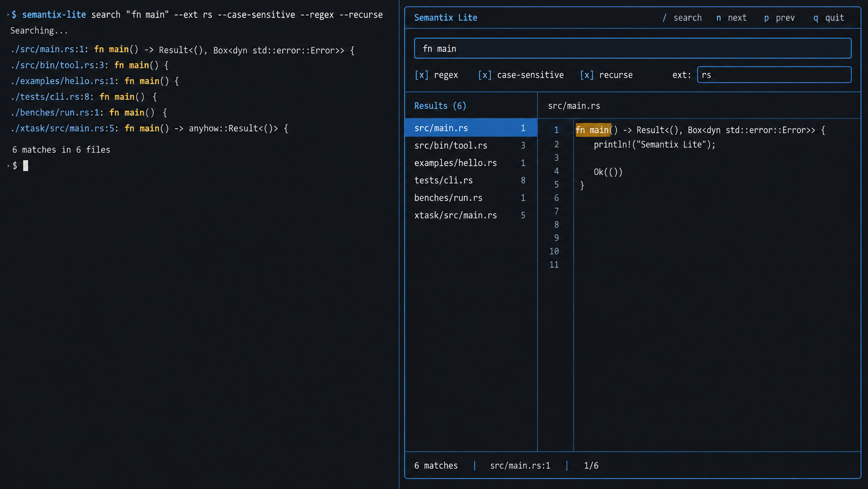Viewport: 868px width, 489px height.
Task: Click the terminal prompt cursor block
Action: pyautogui.click(x=25, y=165)
